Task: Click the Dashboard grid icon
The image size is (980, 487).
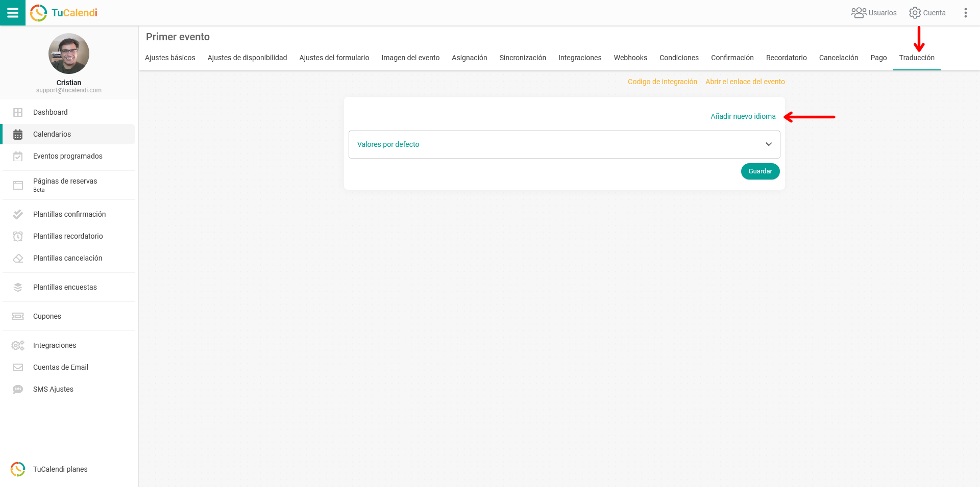Action: (18, 112)
